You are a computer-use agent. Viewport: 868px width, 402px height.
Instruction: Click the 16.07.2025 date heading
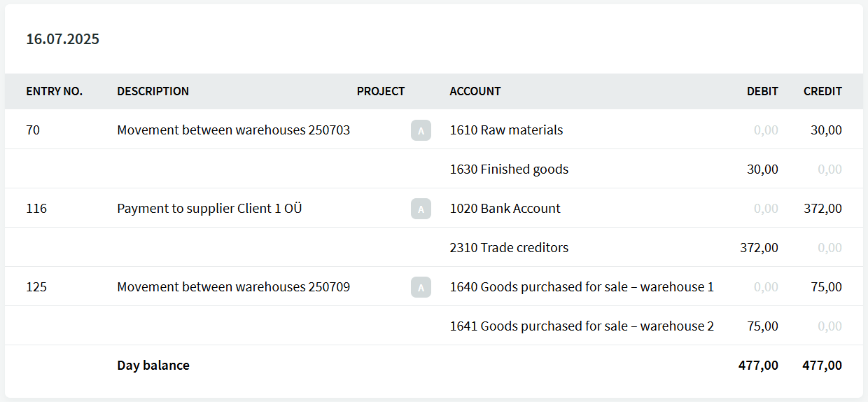click(x=63, y=39)
